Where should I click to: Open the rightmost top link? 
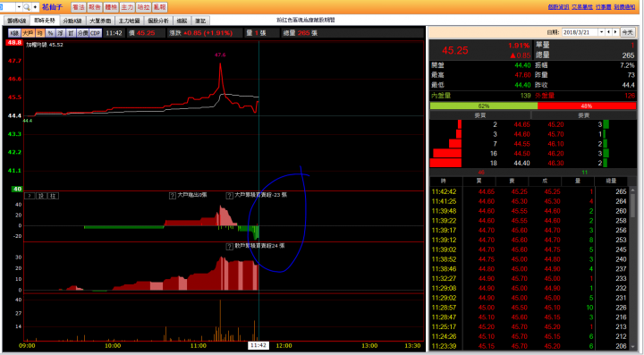[x=624, y=7]
